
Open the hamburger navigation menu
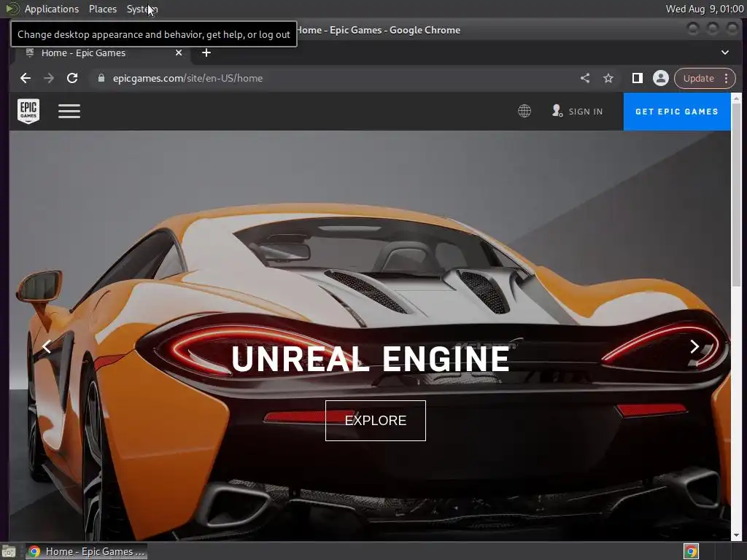pyautogui.click(x=69, y=111)
